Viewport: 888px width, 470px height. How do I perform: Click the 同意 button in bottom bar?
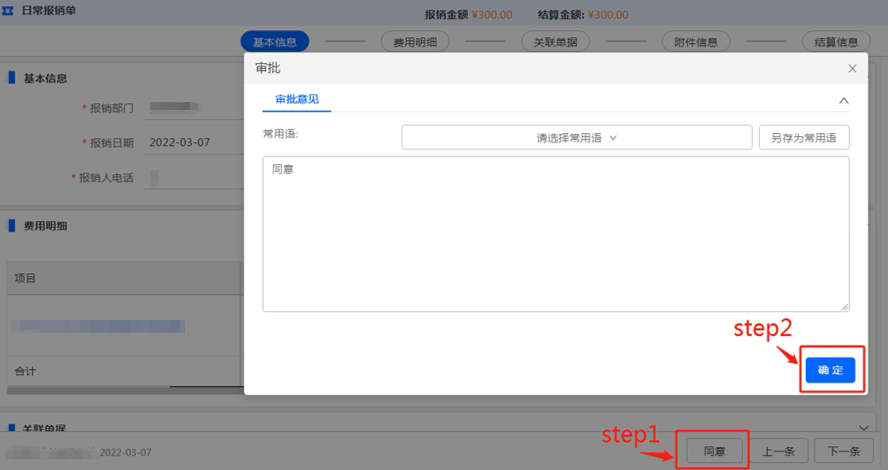click(713, 451)
